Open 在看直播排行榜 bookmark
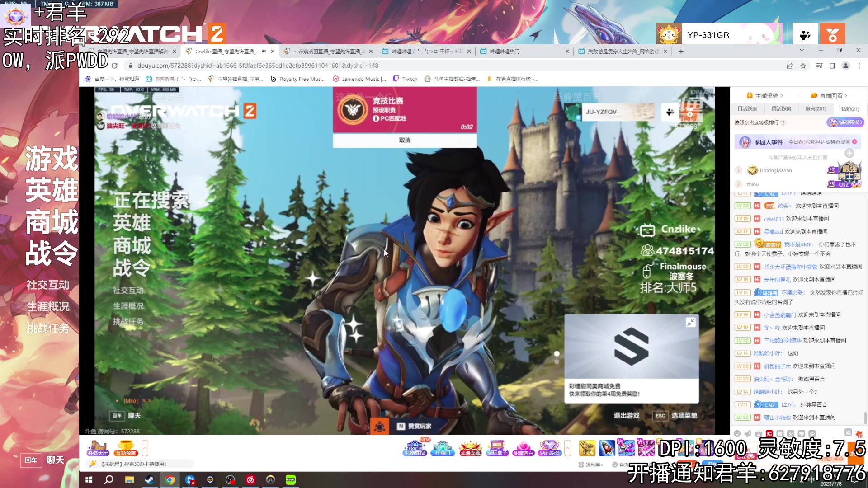The height and width of the screenshot is (488, 868). [x=512, y=79]
